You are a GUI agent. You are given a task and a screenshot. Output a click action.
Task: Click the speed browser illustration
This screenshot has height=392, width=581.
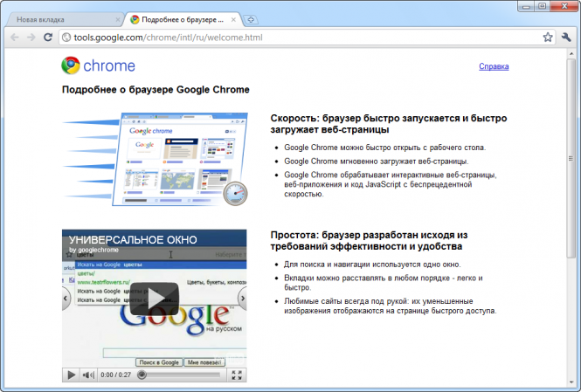pyautogui.click(x=155, y=159)
